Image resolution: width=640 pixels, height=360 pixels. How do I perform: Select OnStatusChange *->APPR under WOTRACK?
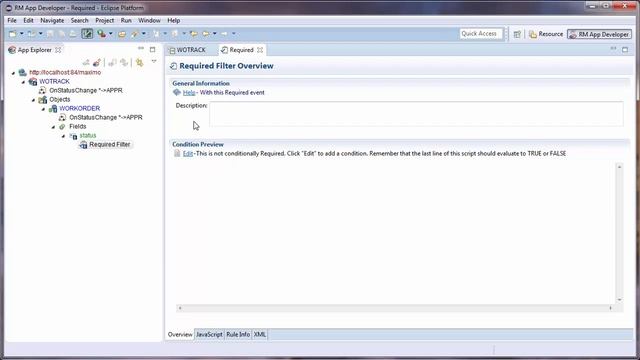coord(86,90)
